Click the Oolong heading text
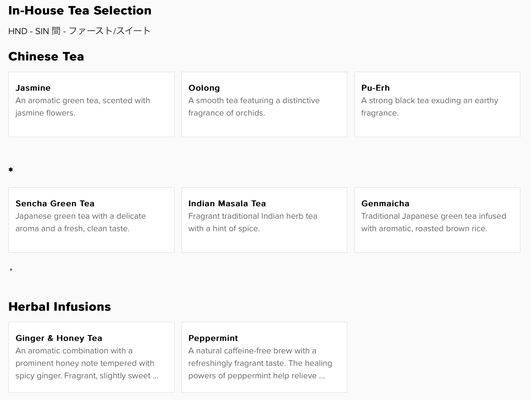 pos(204,88)
